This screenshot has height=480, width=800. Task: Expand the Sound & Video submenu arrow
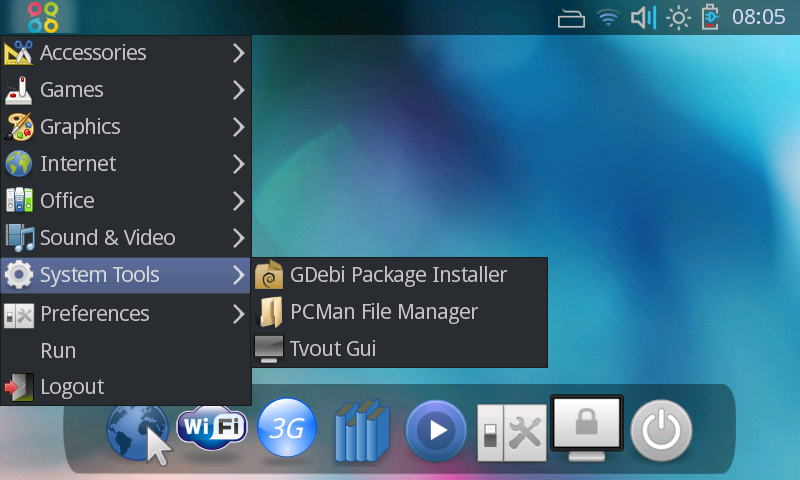click(238, 238)
